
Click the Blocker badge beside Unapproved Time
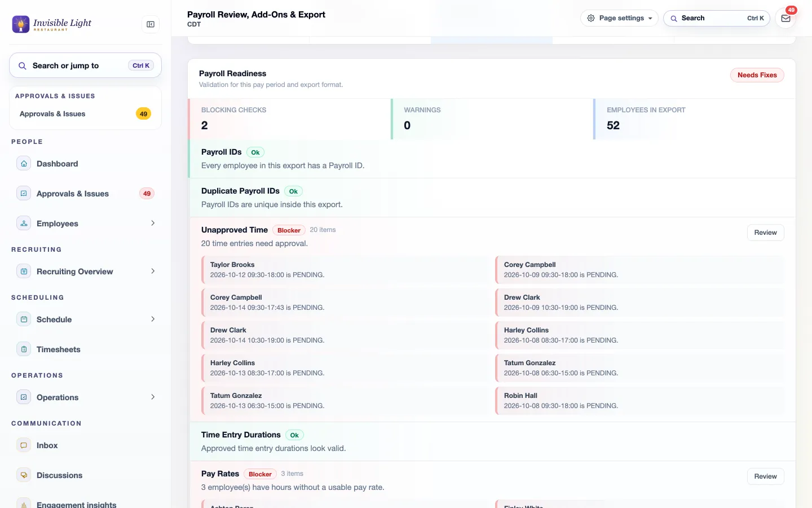point(289,230)
